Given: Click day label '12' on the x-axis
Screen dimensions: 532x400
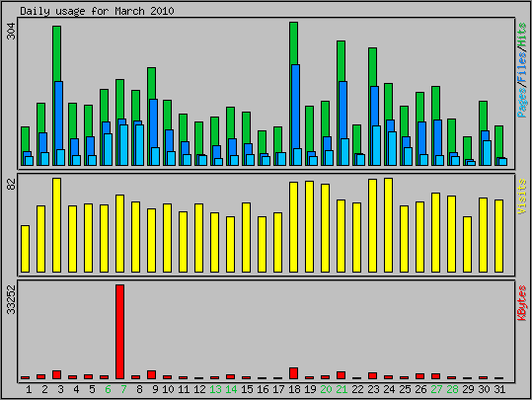Looking at the screenshot, I should 199,389.
